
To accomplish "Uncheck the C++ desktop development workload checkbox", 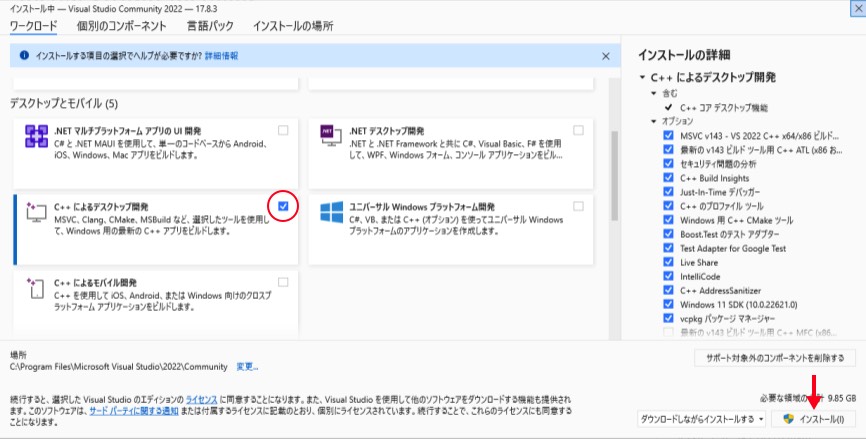I will [x=284, y=206].
